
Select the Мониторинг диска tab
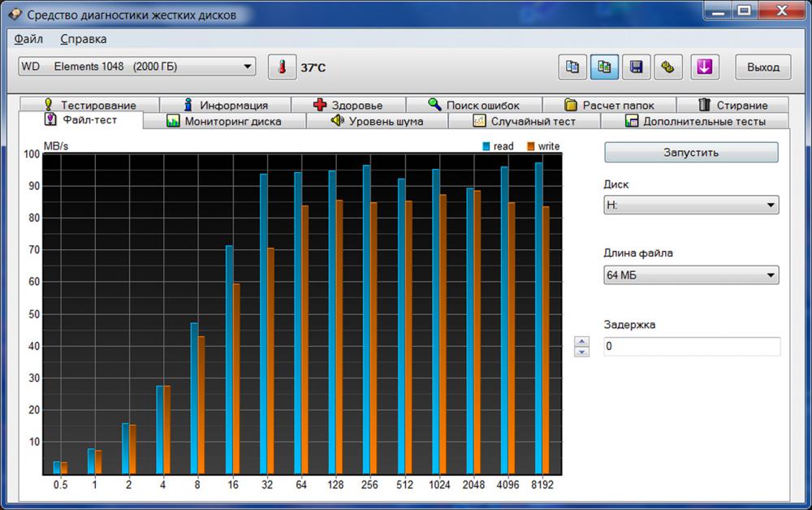tap(224, 121)
